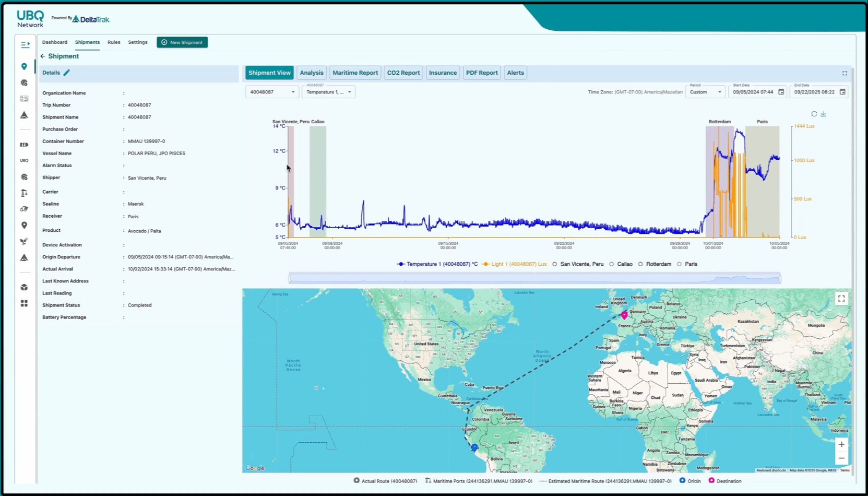Expand the trip number 40048087 dropdown
The height and width of the screenshot is (496, 868).
(271, 92)
